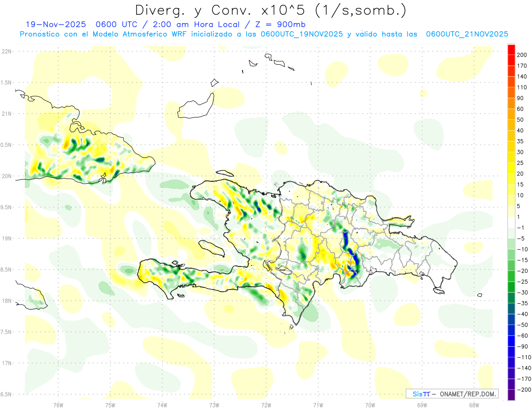Screen dimensions: 532x411
Task: Click the '72W' longitude label
Action: point(266,405)
